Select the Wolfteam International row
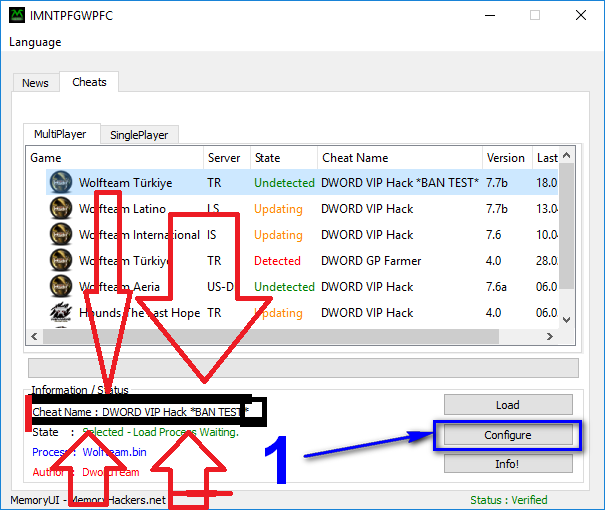 (x=302, y=235)
